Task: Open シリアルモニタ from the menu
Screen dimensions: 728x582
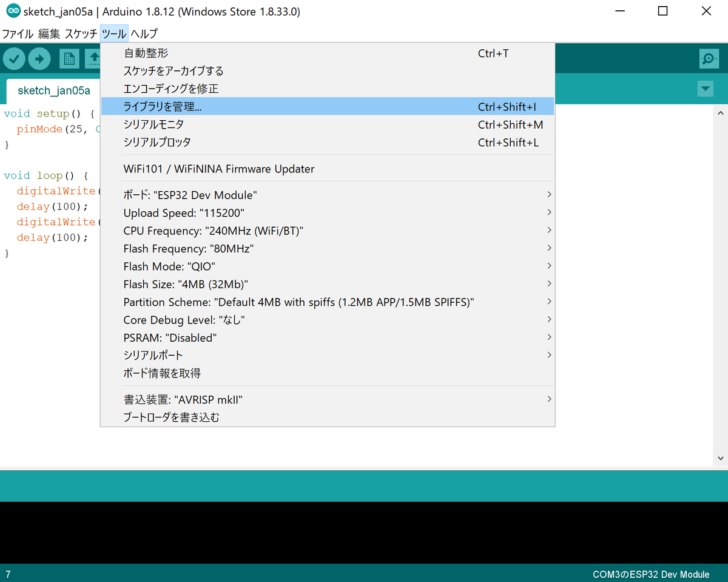Action: pyautogui.click(x=328, y=124)
